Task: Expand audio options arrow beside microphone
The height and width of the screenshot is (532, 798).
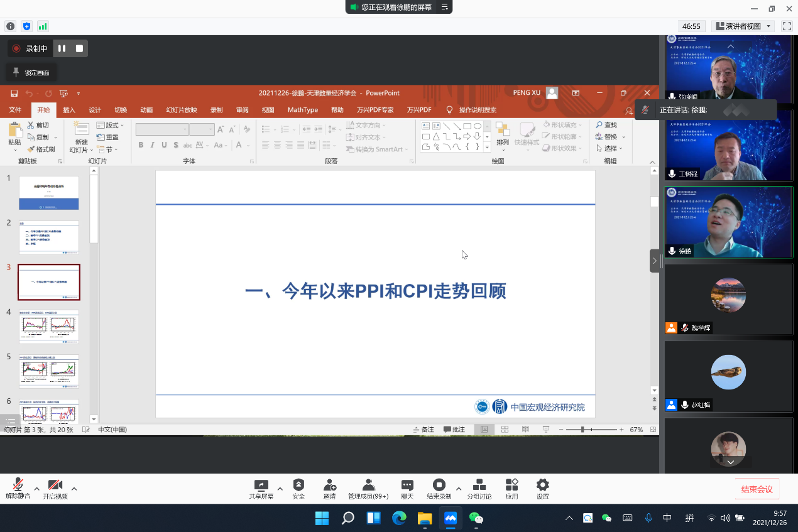Action: (x=36, y=489)
